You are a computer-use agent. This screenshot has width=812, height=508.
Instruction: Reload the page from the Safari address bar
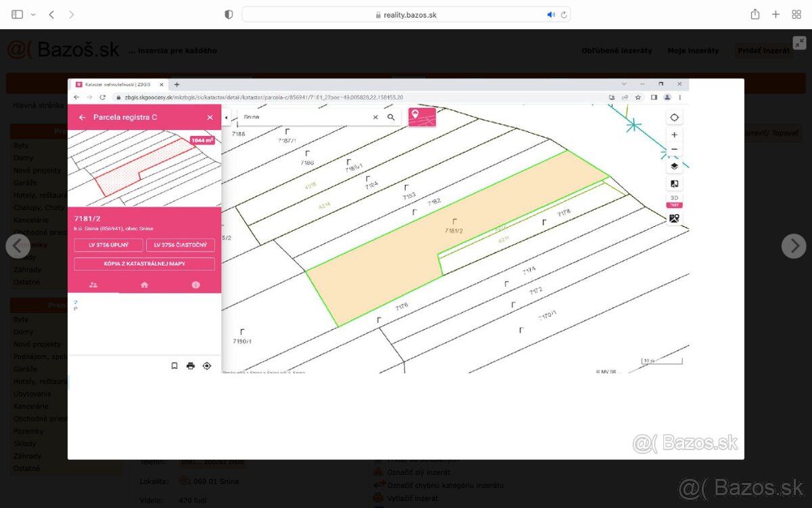[563, 14]
